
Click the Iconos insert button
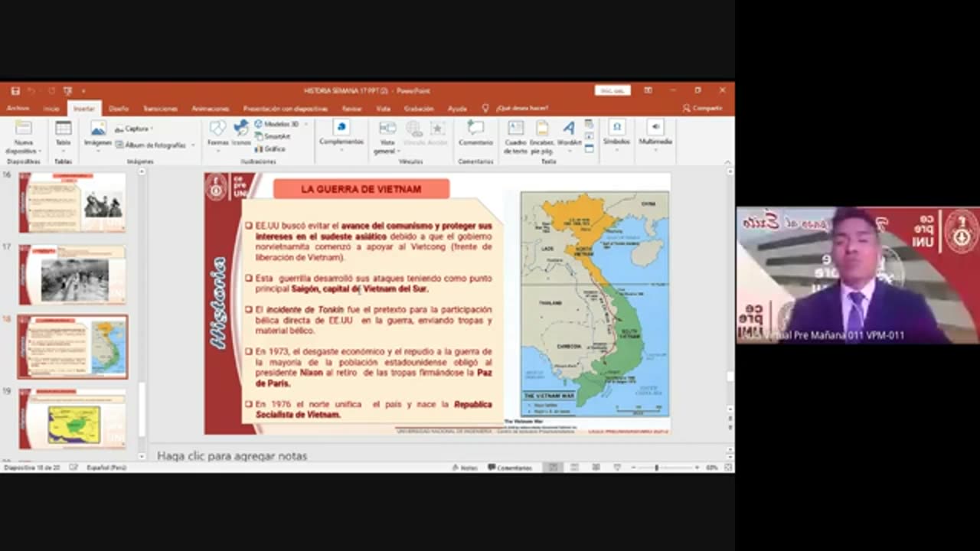[241, 133]
